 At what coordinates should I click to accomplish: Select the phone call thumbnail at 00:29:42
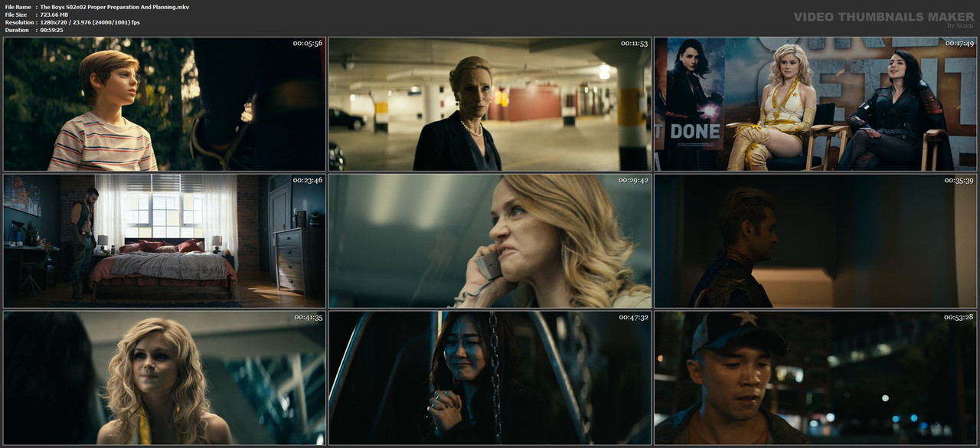[x=490, y=241]
